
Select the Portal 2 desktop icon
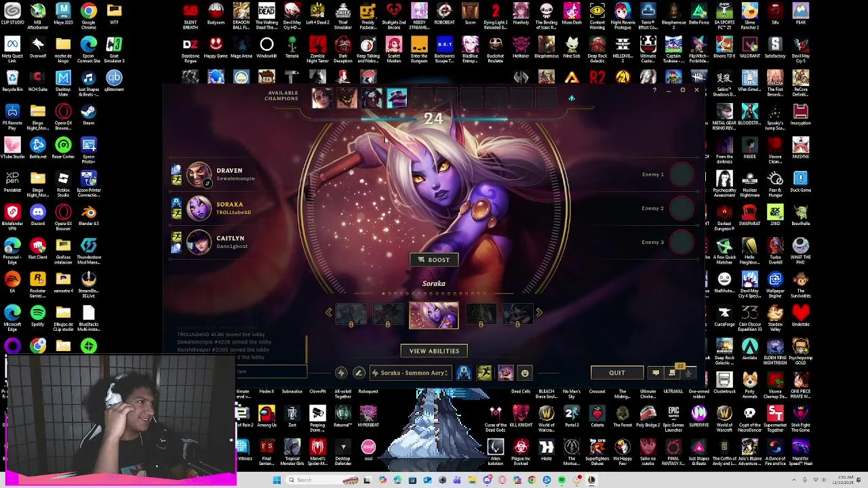click(x=572, y=416)
